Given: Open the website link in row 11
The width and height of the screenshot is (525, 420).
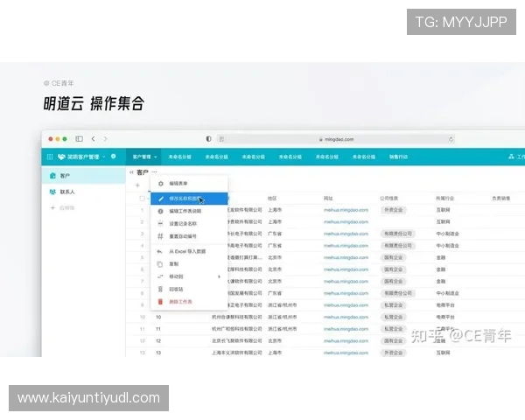Looking at the screenshot, I should [x=346, y=329].
